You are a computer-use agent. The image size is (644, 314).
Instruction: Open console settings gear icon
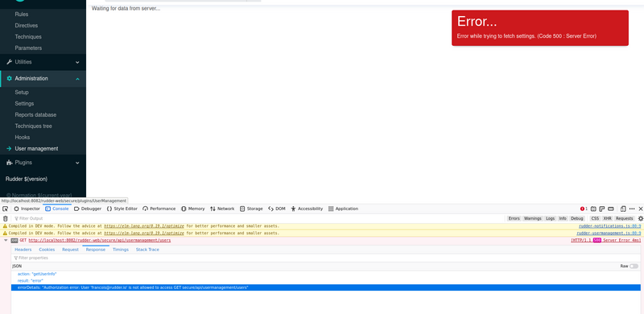pyautogui.click(x=640, y=219)
